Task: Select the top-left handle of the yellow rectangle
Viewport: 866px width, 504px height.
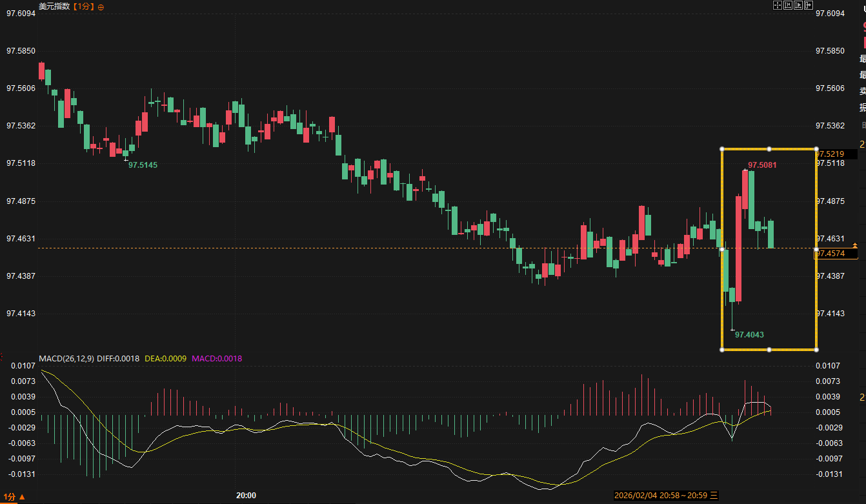Action: click(x=722, y=149)
